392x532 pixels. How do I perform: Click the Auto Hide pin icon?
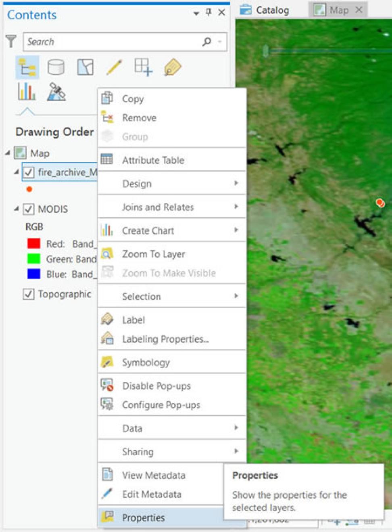point(209,12)
